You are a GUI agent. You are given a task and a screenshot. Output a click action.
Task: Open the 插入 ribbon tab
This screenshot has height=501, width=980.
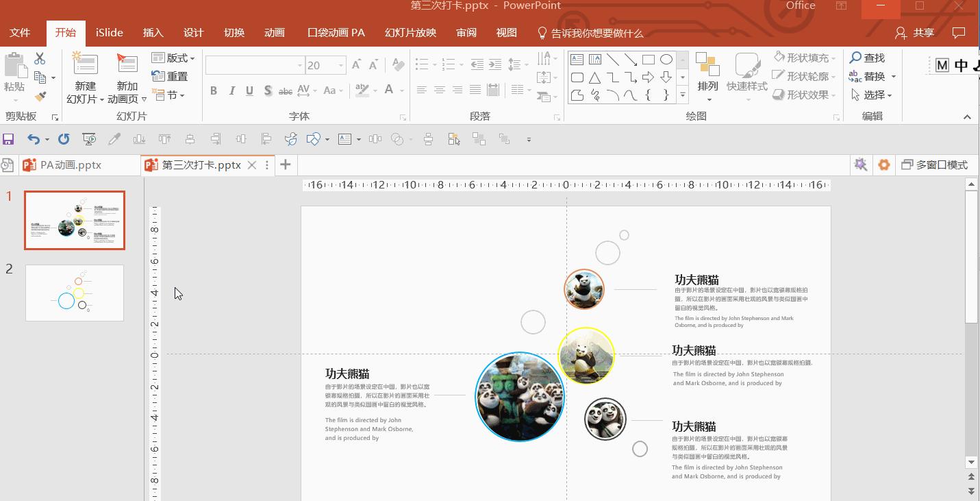tap(153, 33)
